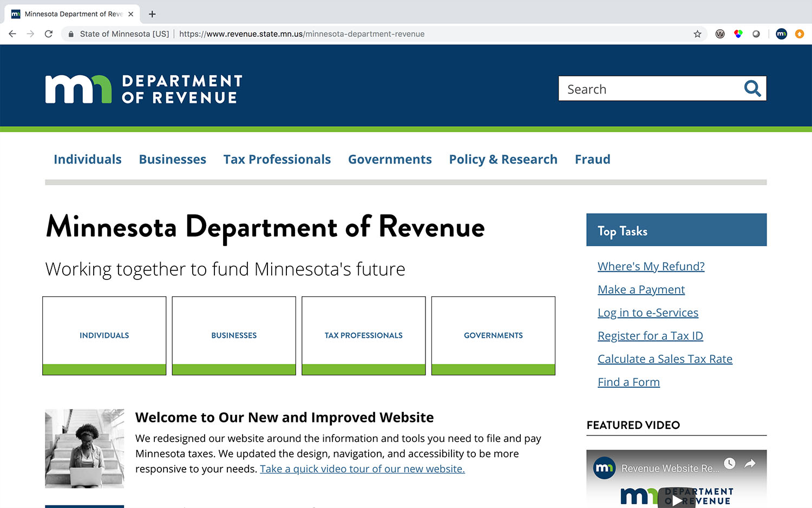
Task: Open the Policy & Research navigation menu
Action: coord(503,159)
